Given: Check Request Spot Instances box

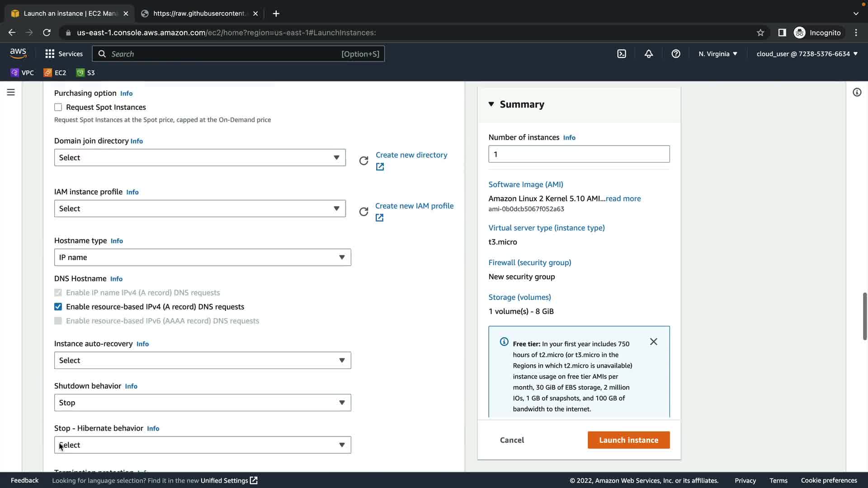Looking at the screenshot, I should click(x=58, y=107).
